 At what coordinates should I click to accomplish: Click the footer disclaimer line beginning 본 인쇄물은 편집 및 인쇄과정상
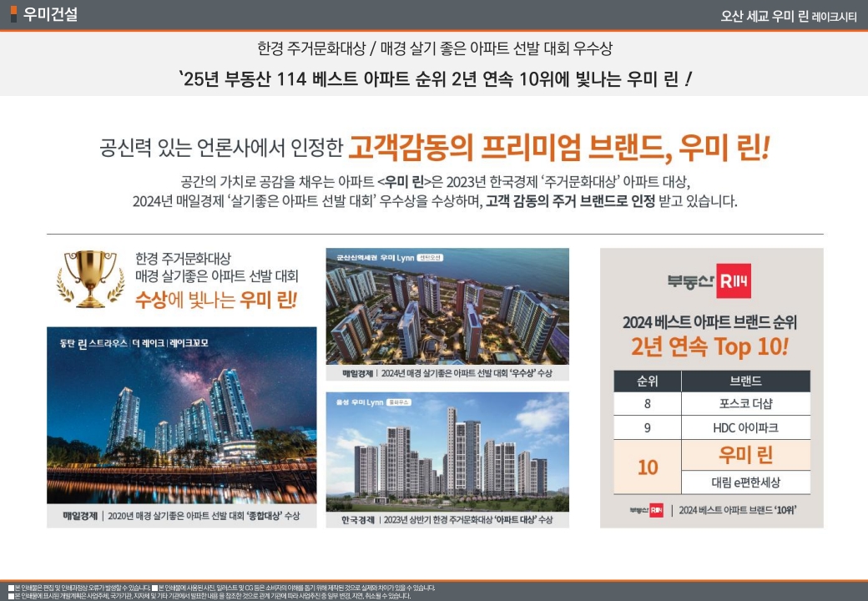point(221,588)
